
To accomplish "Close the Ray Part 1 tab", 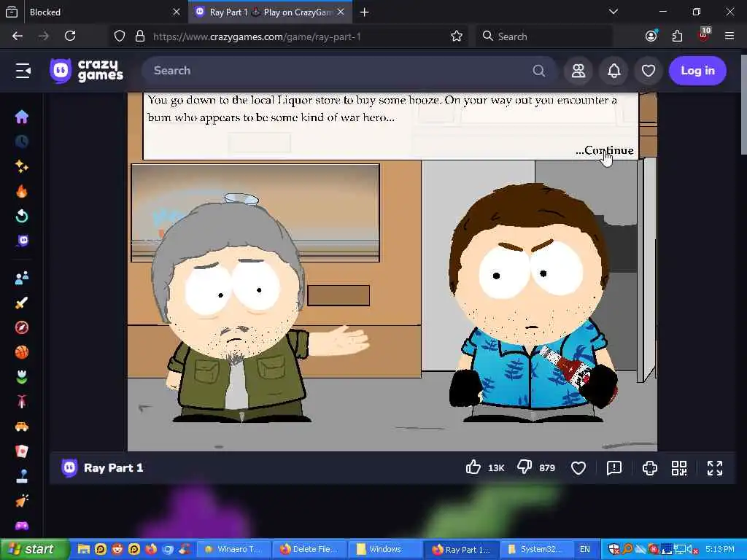I will pos(341,12).
